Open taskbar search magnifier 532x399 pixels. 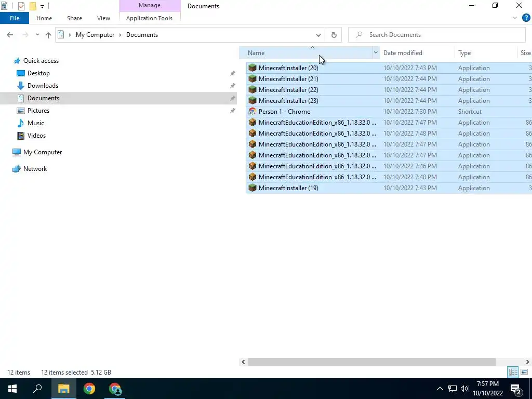[37, 389]
